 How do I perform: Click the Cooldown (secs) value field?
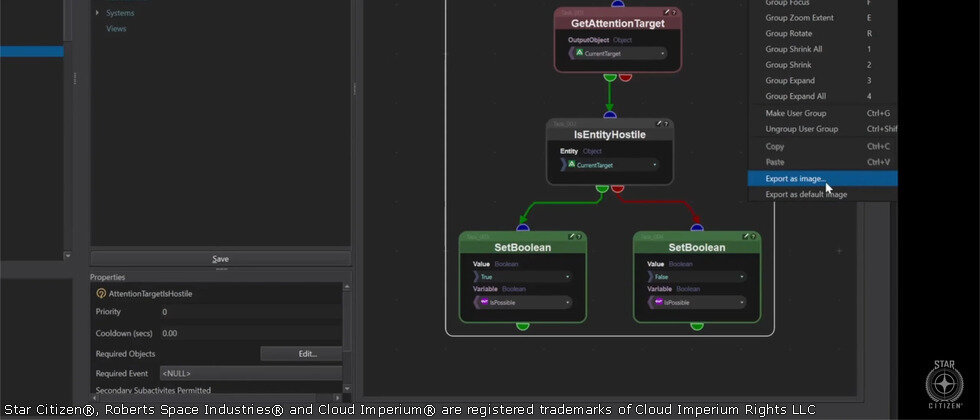(250, 333)
